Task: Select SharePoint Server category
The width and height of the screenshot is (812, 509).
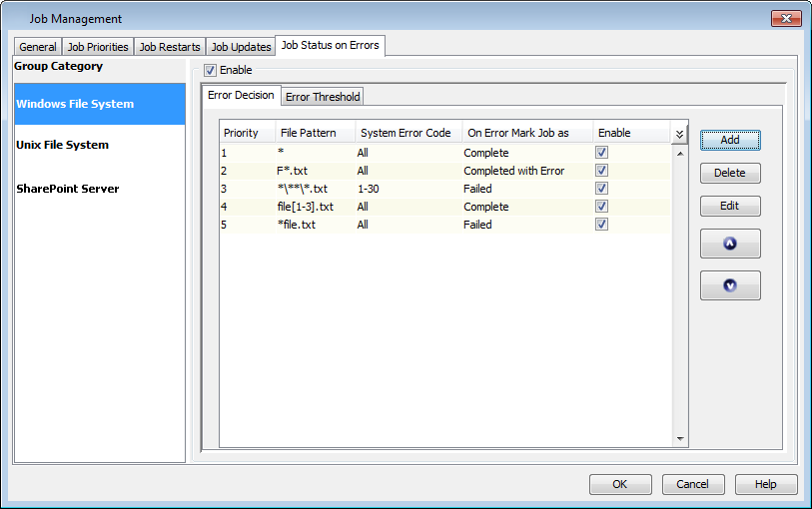Action: coord(67,189)
